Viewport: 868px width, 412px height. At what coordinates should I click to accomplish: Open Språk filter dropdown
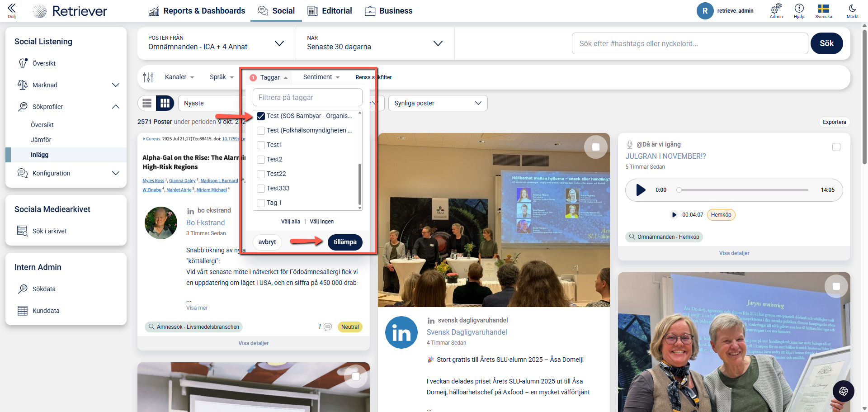tap(222, 77)
